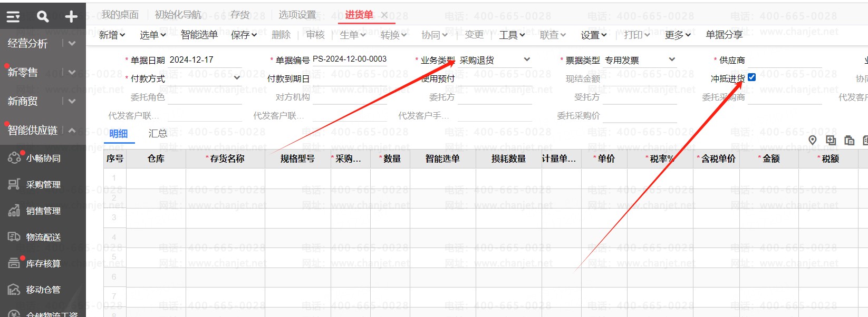Switch to the 选项设置 tab
This screenshot has height=317, width=868.
point(297,15)
